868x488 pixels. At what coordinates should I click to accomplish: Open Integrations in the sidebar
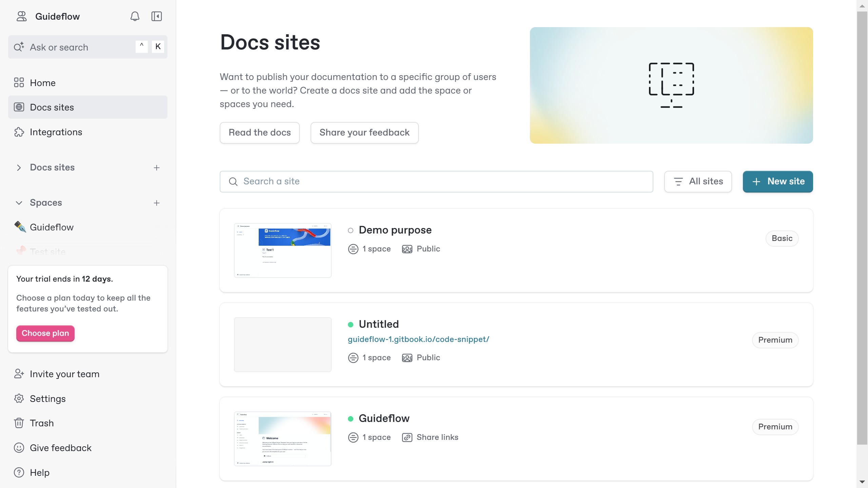[87, 132]
